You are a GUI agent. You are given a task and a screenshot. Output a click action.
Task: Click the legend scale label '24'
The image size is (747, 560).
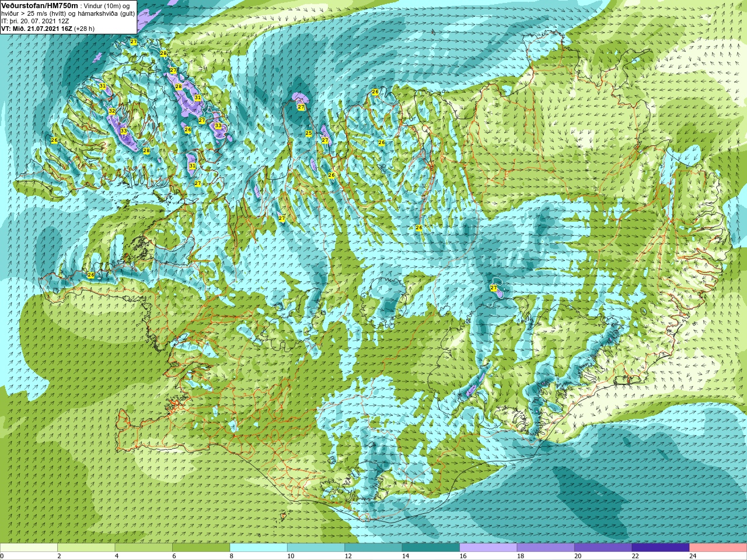tap(693, 556)
